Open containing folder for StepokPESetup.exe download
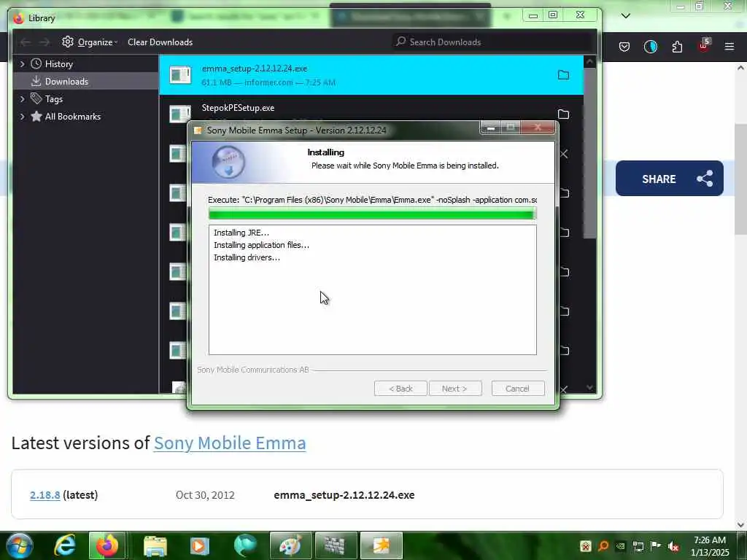 click(563, 114)
